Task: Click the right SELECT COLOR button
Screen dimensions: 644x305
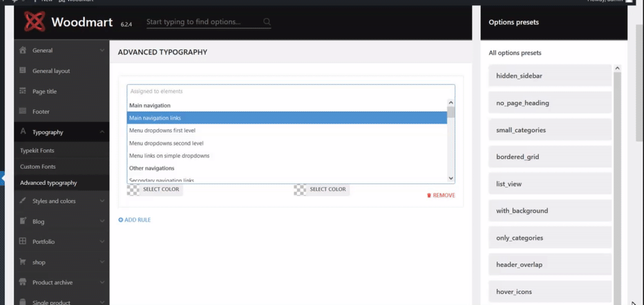Action: coord(328,189)
